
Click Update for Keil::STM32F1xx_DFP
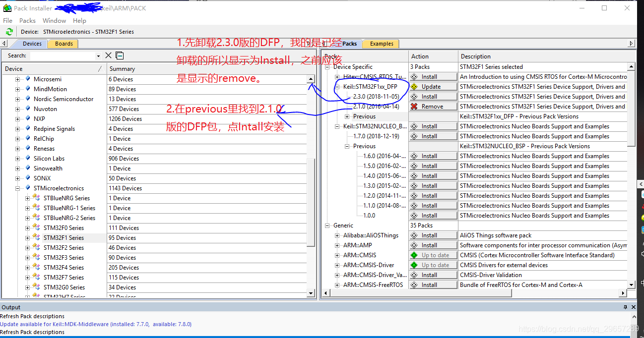pos(433,87)
